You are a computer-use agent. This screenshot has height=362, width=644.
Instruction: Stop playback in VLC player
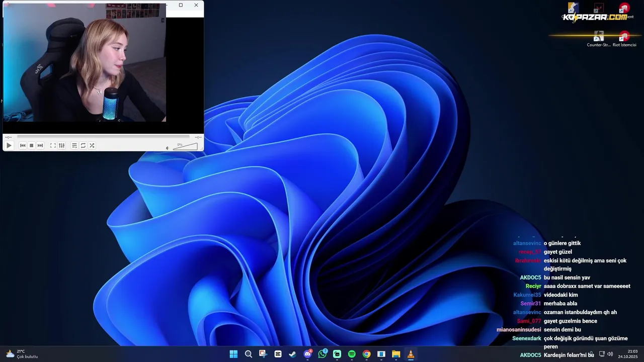click(31, 145)
